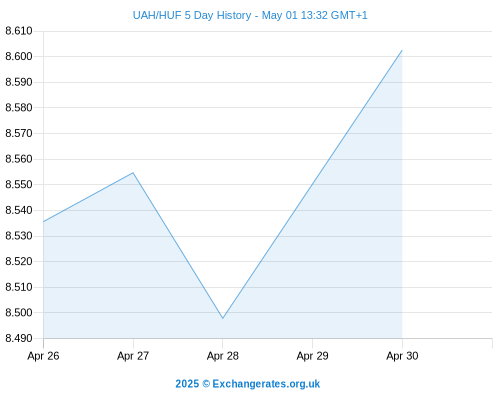This screenshot has width=495, height=400.
Task: Click the 8.570 y-axis label
Action: coord(19,133)
